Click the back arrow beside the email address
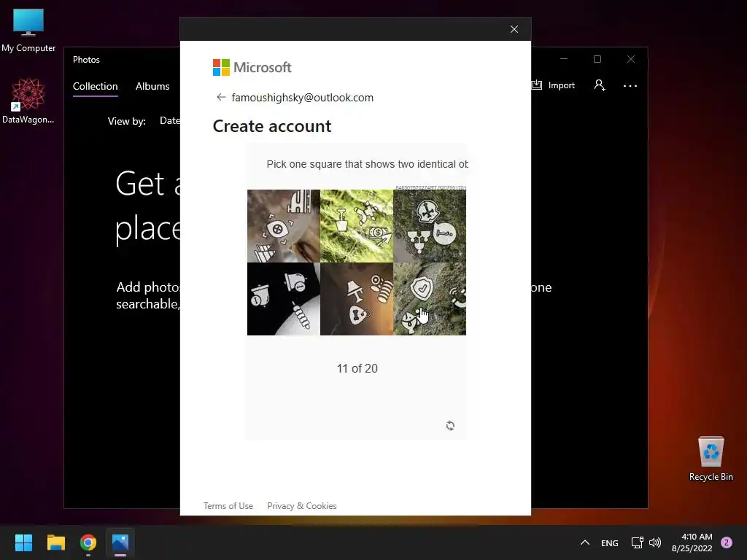The height and width of the screenshot is (560, 747). (220, 97)
